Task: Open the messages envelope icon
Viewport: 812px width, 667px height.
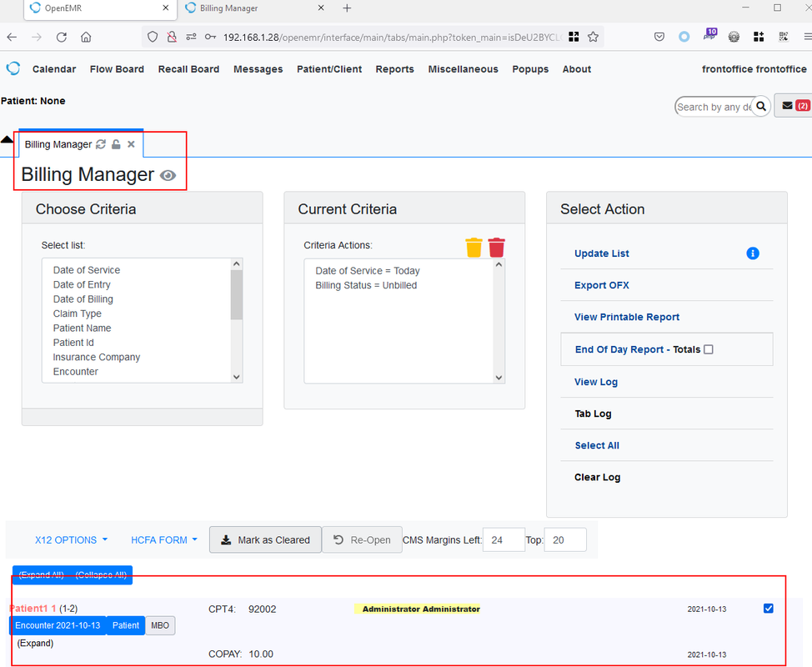Action: (x=787, y=106)
